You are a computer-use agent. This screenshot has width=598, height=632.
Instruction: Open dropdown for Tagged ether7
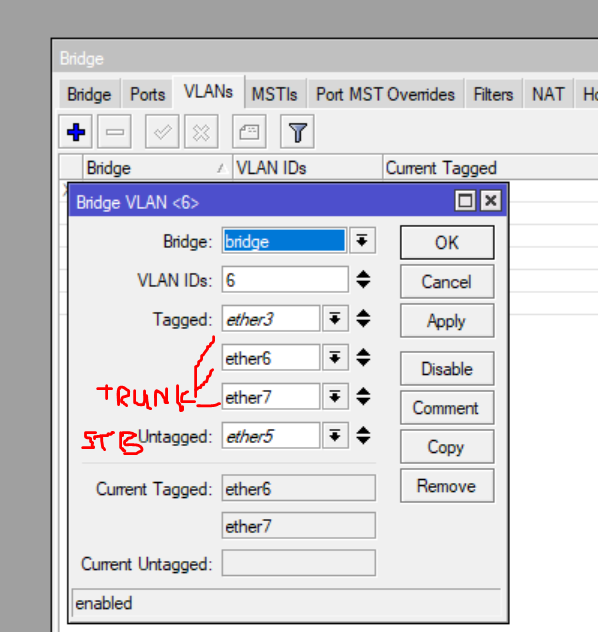click(x=335, y=397)
